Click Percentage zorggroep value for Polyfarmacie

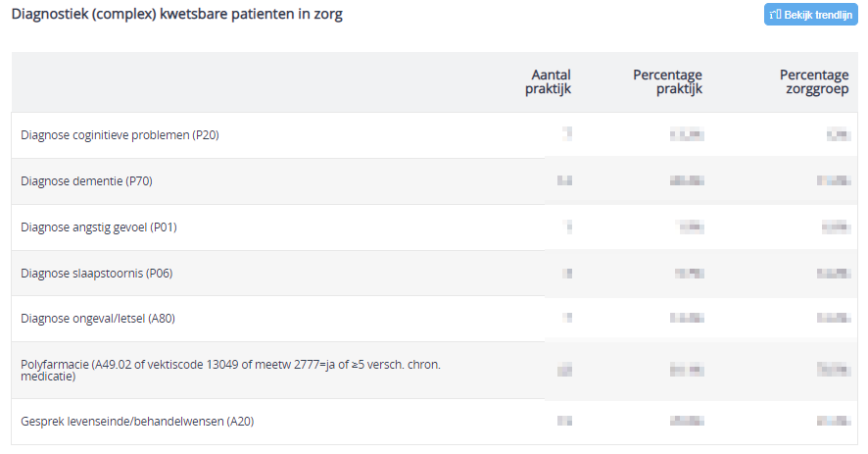[834, 370]
